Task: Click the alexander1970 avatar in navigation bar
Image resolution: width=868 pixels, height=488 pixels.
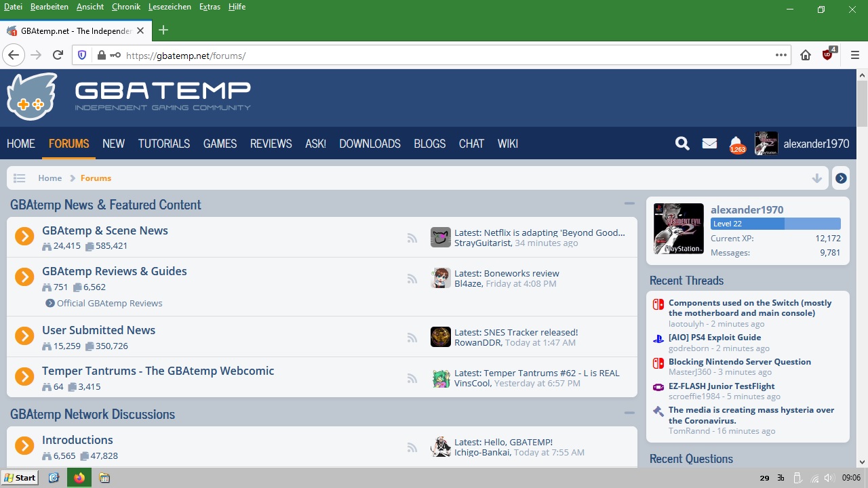Action: tap(766, 143)
